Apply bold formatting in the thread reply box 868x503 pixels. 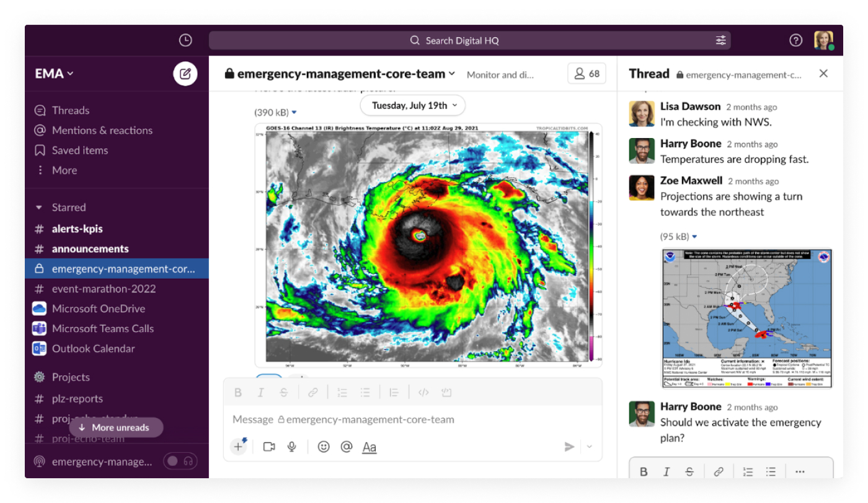(x=644, y=471)
